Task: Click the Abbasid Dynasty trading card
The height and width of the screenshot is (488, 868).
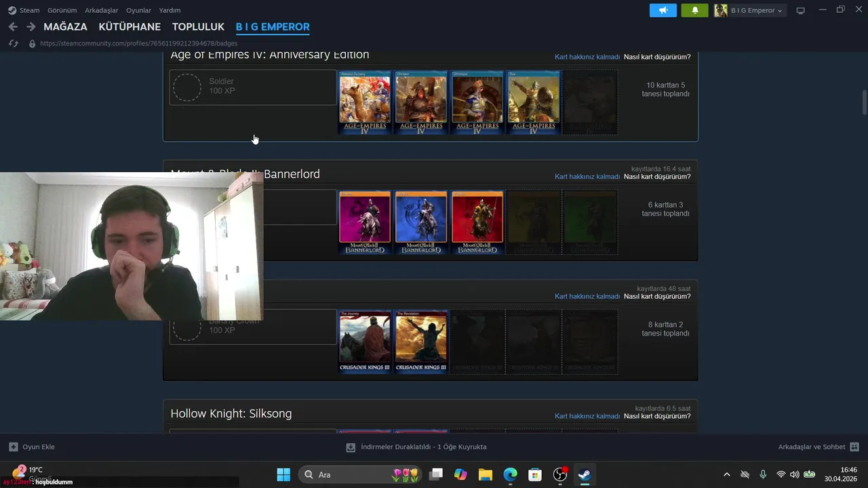Action: click(365, 102)
